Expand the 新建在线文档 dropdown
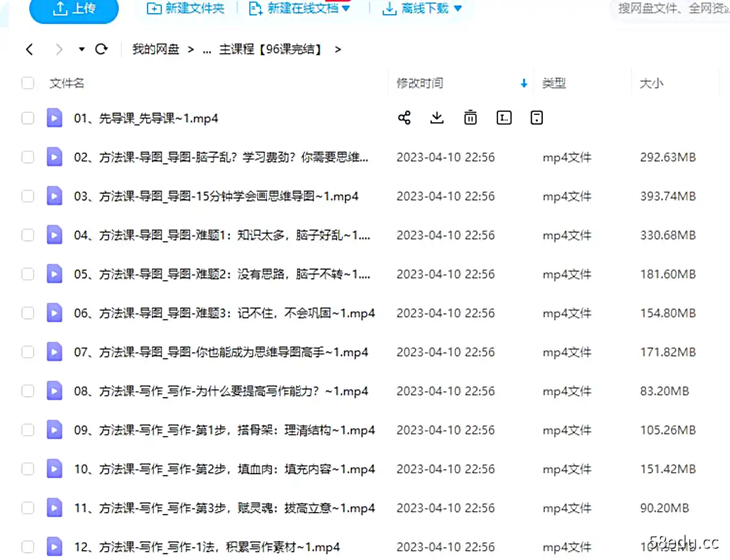730x560 pixels. coord(346,8)
